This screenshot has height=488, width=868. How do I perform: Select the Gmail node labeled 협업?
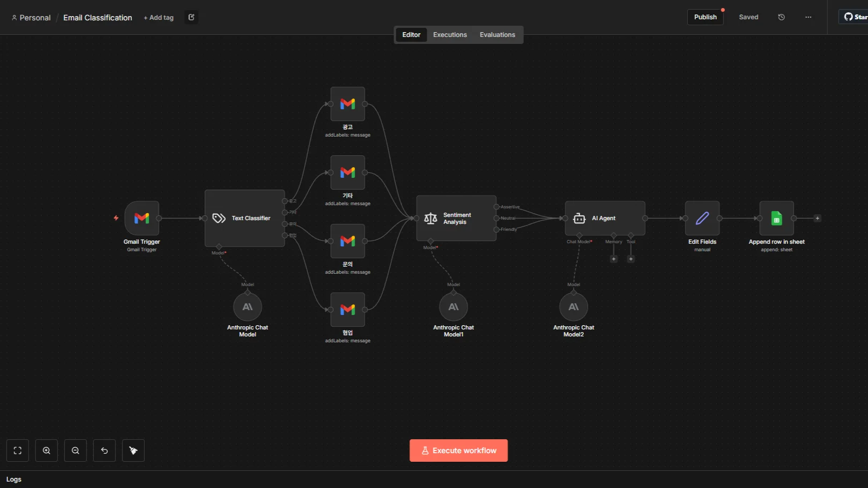(x=347, y=310)
